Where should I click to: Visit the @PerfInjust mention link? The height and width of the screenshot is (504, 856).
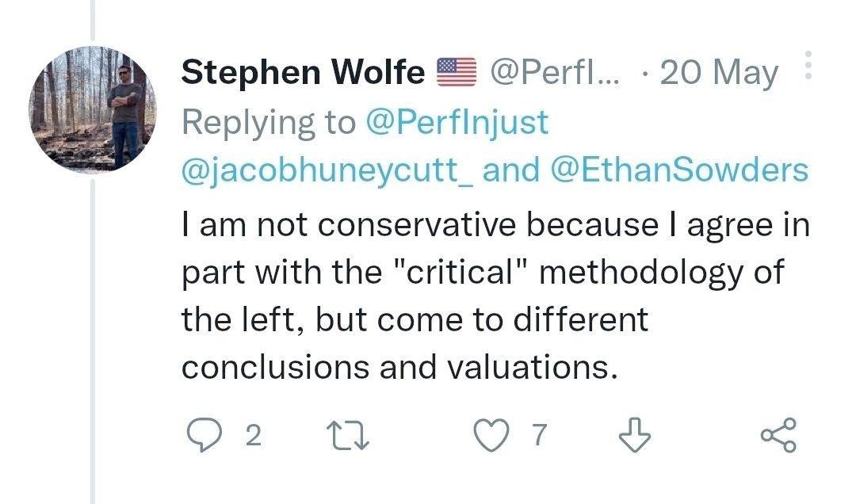pyautogui.click(x=457, y=122)
